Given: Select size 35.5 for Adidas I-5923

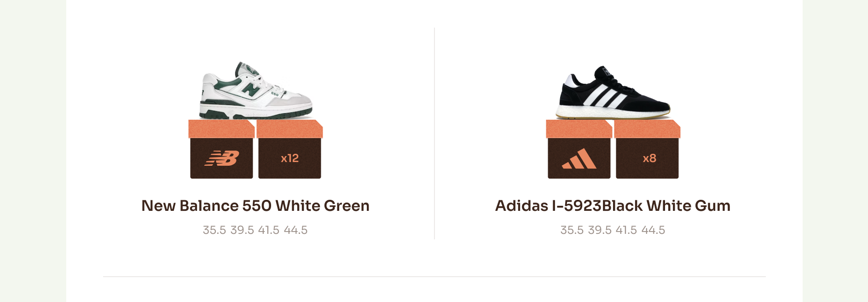Looking at the screenshot, I should (572, 230).
